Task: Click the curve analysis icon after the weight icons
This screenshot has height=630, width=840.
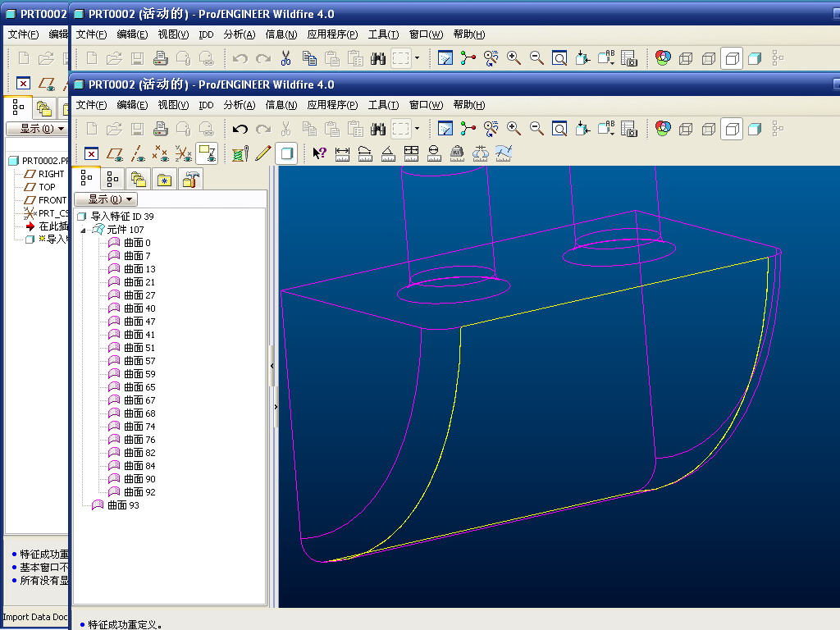Action: click(x=504, y=153)
